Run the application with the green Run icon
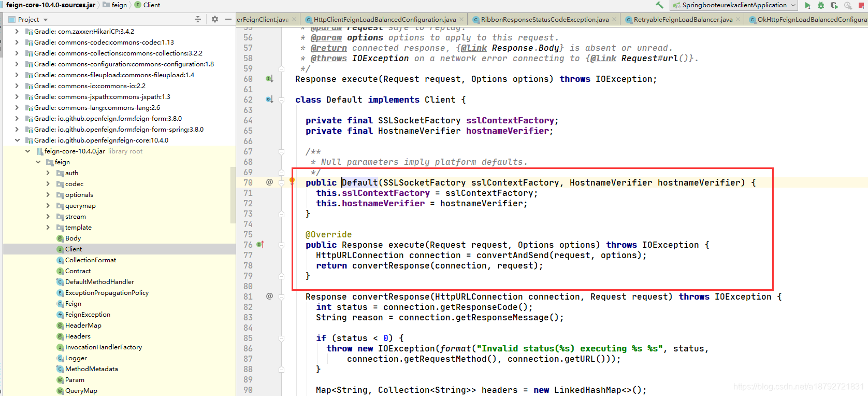 (807, 5)
